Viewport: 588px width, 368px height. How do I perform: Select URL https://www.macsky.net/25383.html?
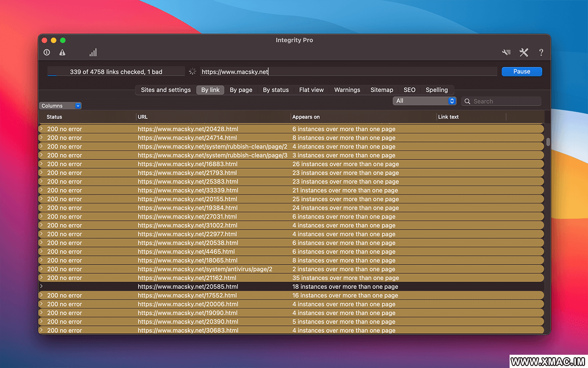(x=188, y=182)
